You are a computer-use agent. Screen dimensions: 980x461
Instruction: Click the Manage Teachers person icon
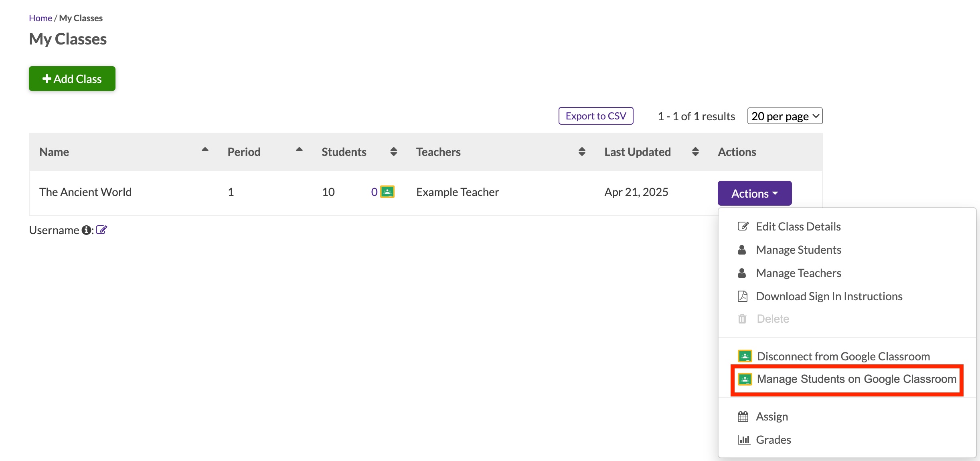(x=742, y=273)
